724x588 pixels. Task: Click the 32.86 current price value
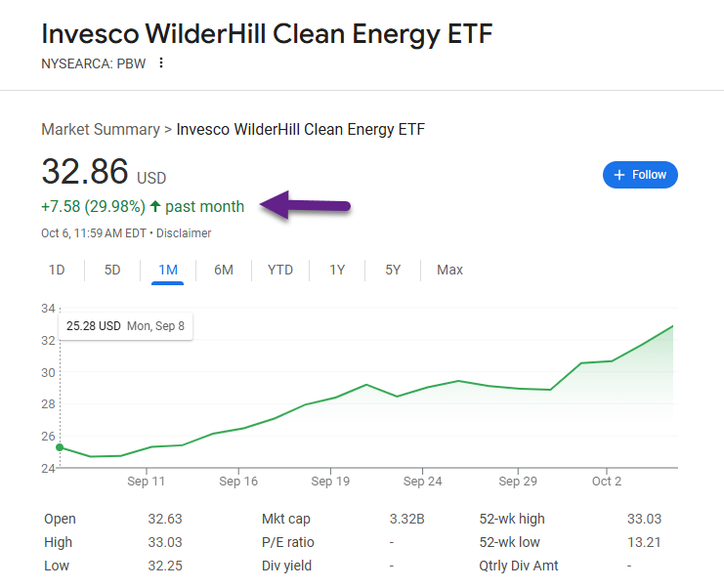click(x=85, y=172)
